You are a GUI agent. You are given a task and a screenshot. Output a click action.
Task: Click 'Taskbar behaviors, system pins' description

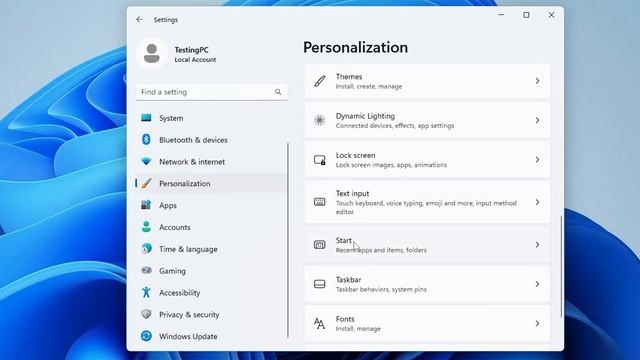(x=381, y=289)
